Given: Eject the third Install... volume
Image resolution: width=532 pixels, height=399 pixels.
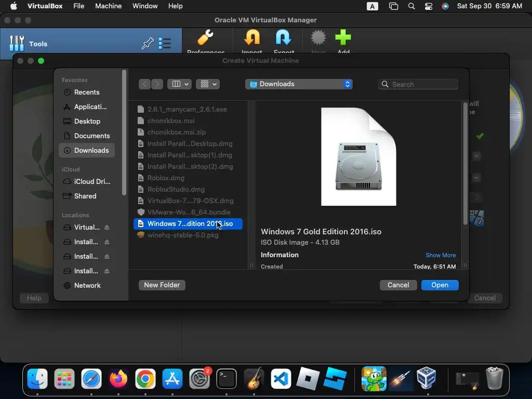Looking at the screenshot, I should (107, 271).
